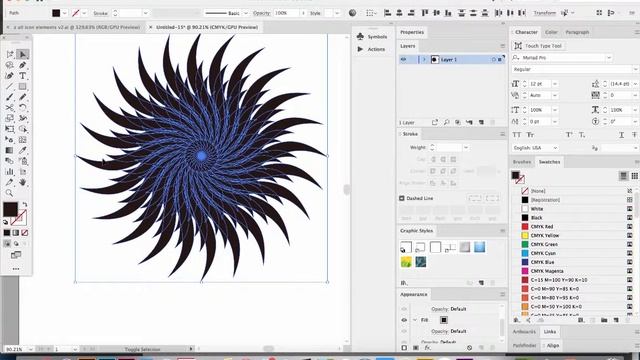Select the Eyedropper tool
The width and height of the screenshot is (640, 360).
pyautogui.click(x=22, y=150)
